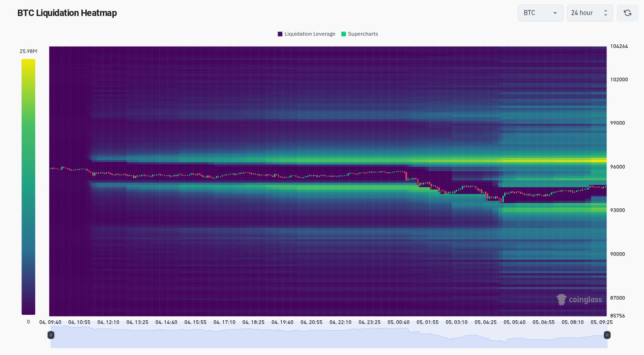Click the 04, 17:10 time axis label
This screenshot has width=644, height=355.
(224, 322)
